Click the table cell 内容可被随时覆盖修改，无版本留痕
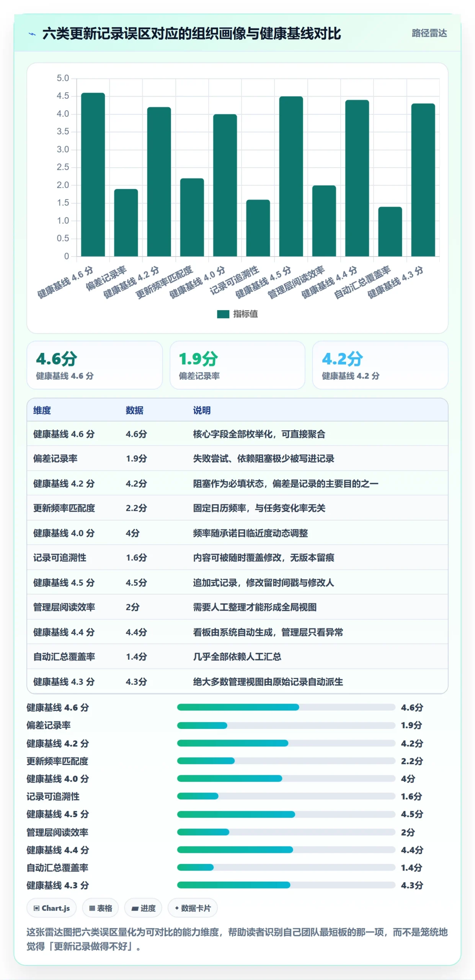This screenshot has height=980, width=475. pos(263,557)
